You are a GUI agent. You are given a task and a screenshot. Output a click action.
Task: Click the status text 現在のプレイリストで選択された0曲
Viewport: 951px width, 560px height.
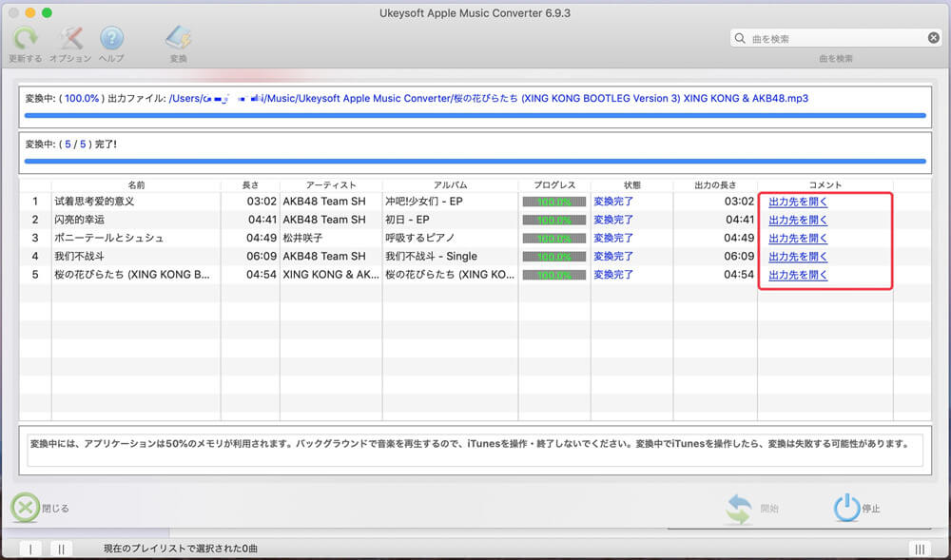click(181, 549)
